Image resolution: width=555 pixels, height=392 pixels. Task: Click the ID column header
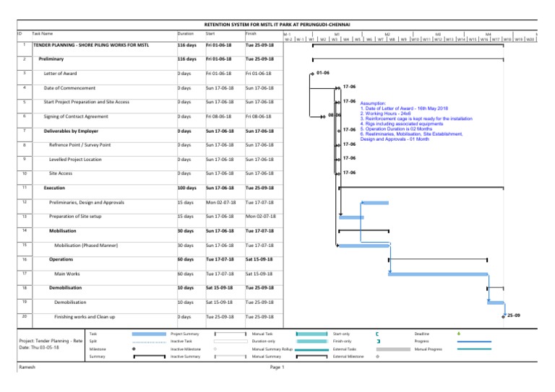coord(20,34)
